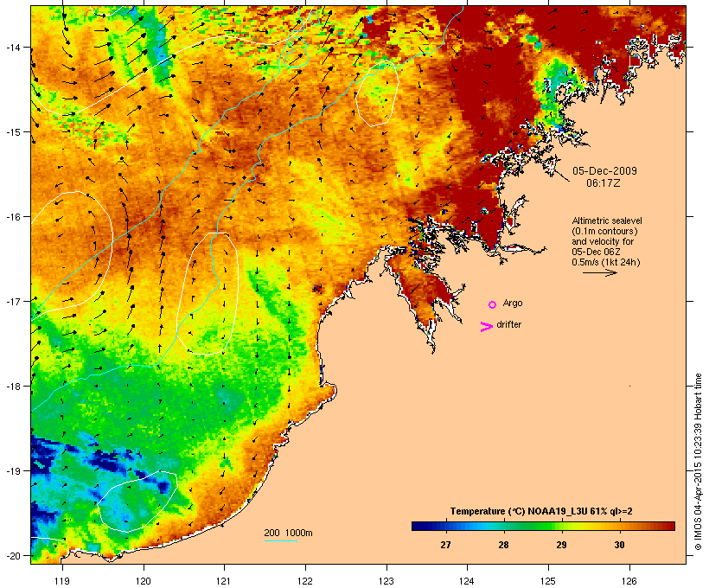
Task: Click the 'and velocity for' caption line
Action: 603,241
